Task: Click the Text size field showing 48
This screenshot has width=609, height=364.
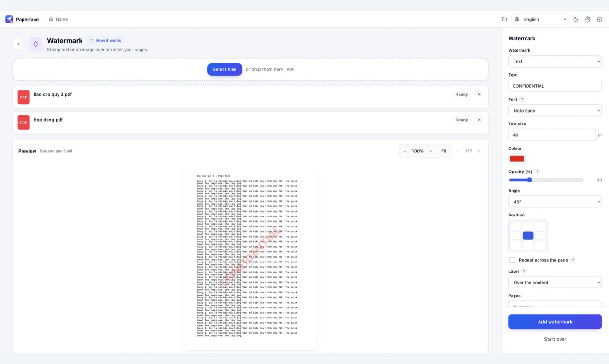Action: (x=551, y=135)
